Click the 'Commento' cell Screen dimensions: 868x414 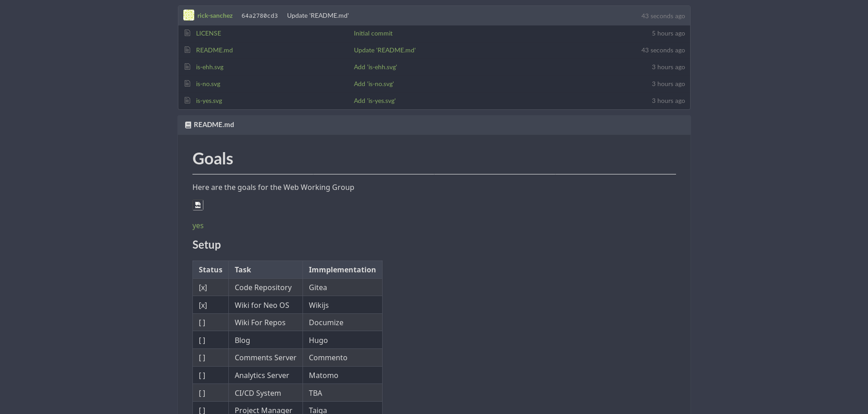(x=343, y=358)
